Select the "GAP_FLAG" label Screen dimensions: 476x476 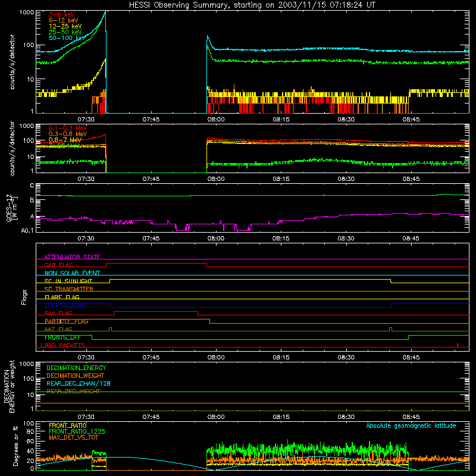(x=58, y=265)
